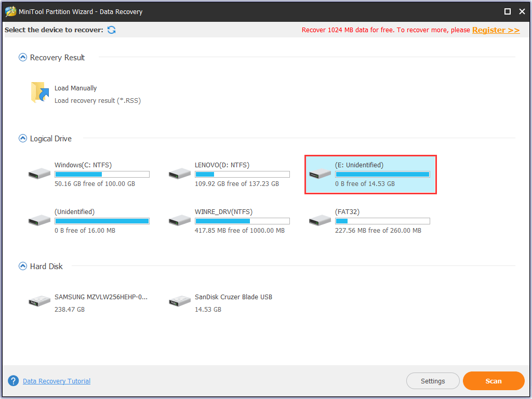532x399 pixels.
Task: Click the '(E: Unidentified)' label
Action: (x=360, y=165)
